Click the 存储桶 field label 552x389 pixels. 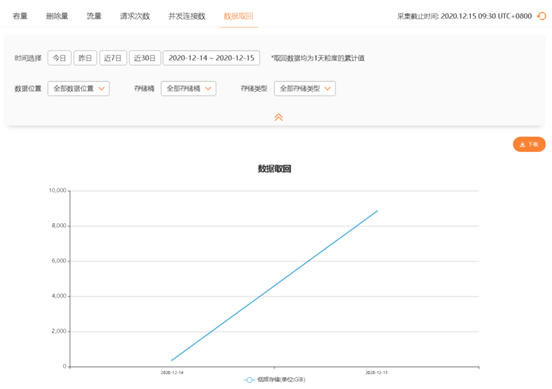[144, 88]
